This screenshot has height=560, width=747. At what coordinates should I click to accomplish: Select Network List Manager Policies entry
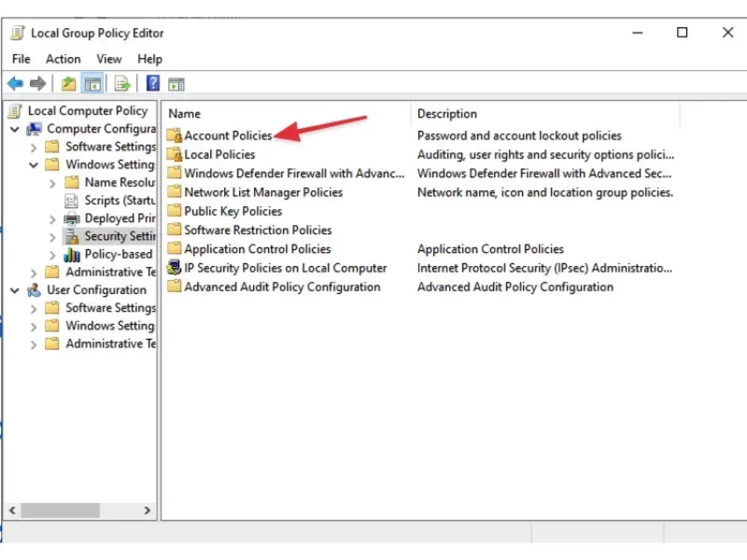pyautogui.click(x=263, y=192)
